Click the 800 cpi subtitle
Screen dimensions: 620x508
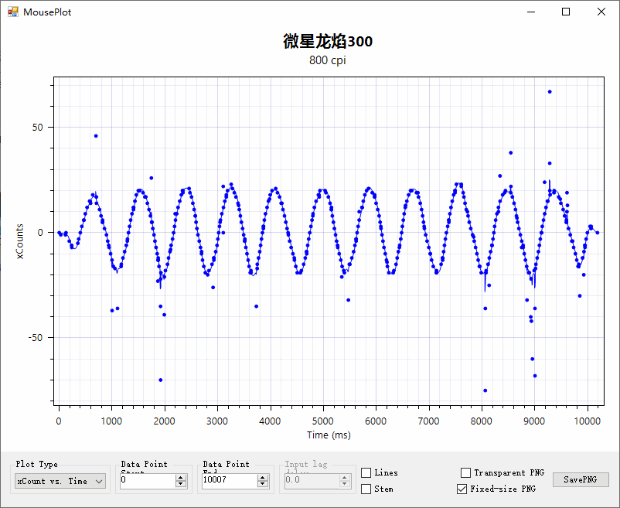[327, 60]
